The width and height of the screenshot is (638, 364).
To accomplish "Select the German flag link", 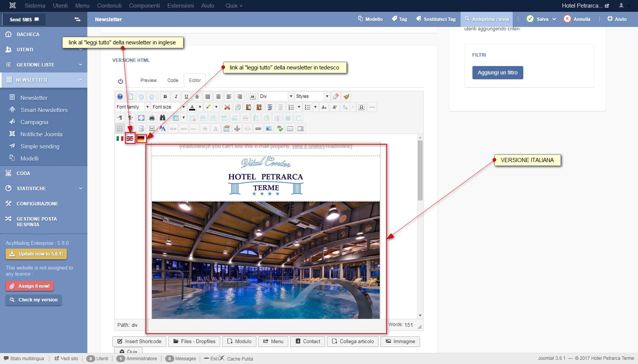I will [141, 139].
